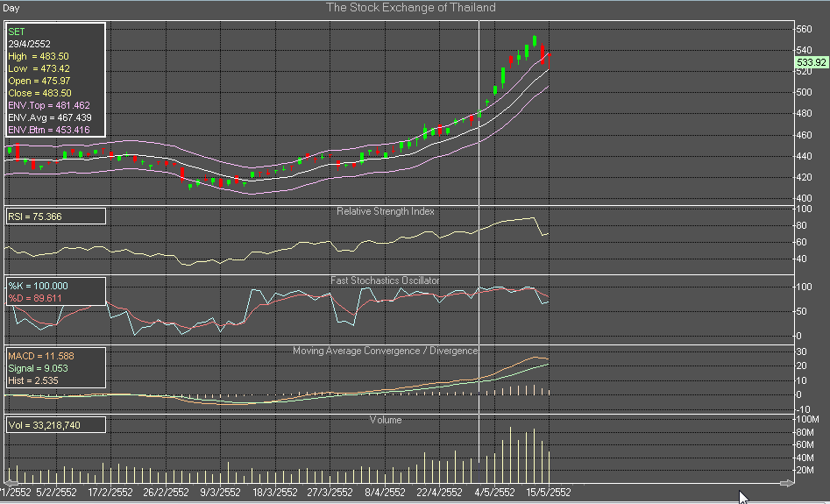Select the 533.92 current price tag

[811, 62]
